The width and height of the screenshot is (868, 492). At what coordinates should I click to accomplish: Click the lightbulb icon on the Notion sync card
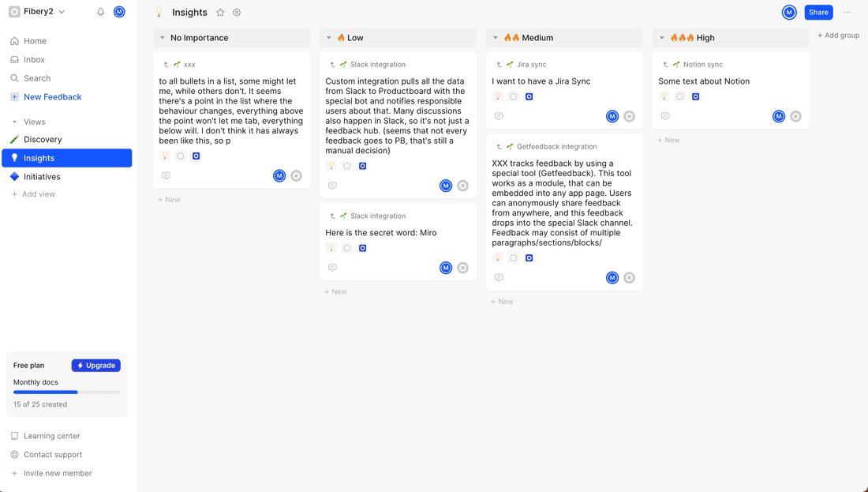(x=664, y=96)
